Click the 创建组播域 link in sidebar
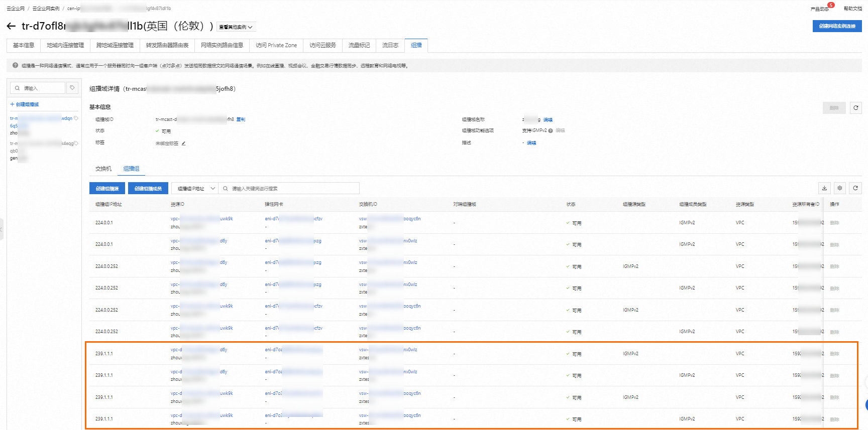This screenshot has width=868, height=430. [25, 104]
